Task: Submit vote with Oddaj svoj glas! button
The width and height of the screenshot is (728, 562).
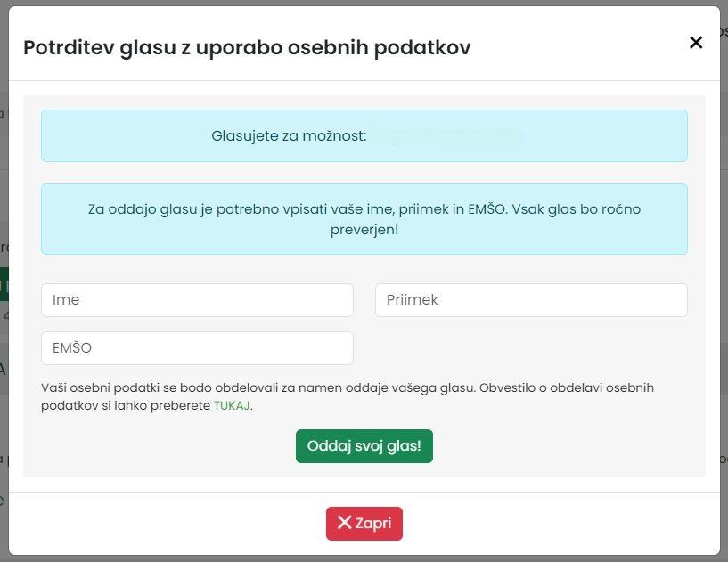Action: click(x=364, y=446)
